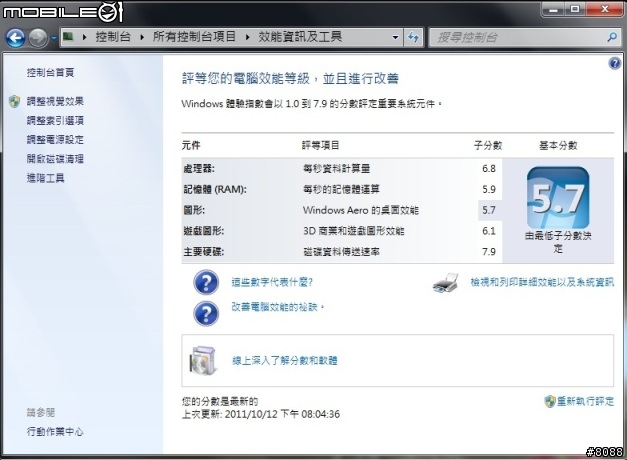The height and width of the screenshot is (460, 627).
Task: Refresh the page with the refresh icon
Action: [x=413, y=37]
